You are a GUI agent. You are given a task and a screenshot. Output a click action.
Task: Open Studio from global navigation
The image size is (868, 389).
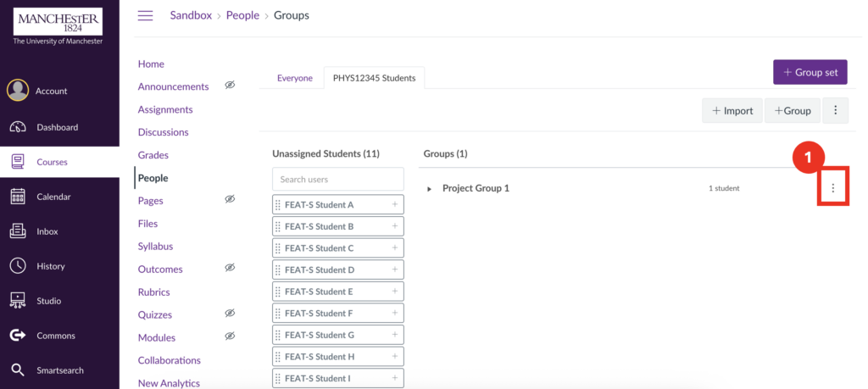[x=18, y=301]
